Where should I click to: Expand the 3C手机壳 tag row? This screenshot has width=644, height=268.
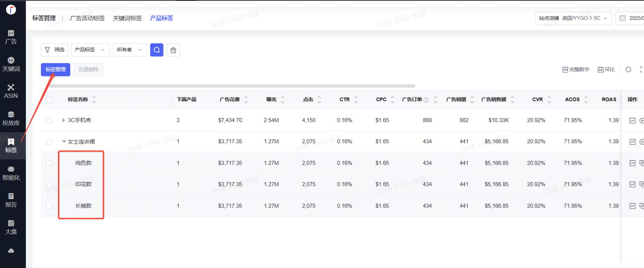(64, 120)
